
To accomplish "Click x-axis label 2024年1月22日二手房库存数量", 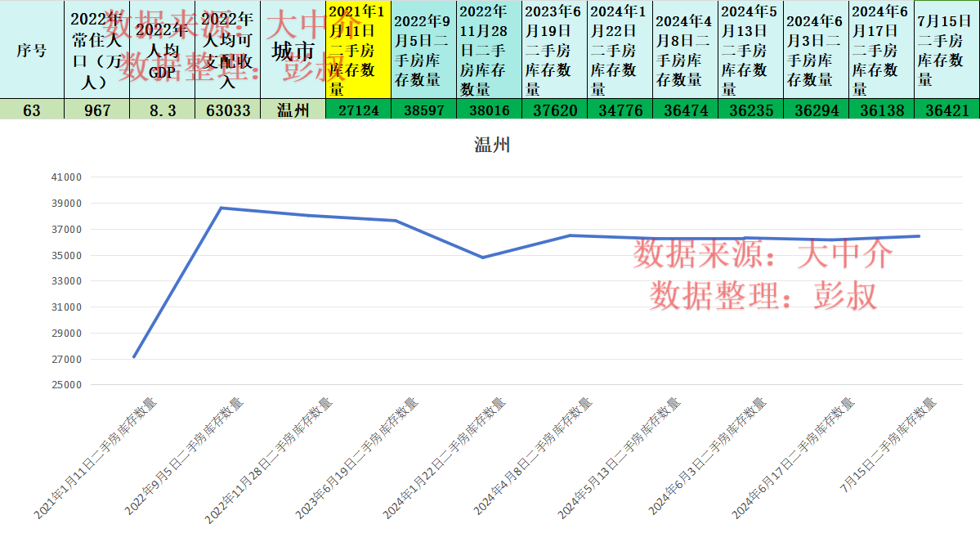I will point(444,458).
